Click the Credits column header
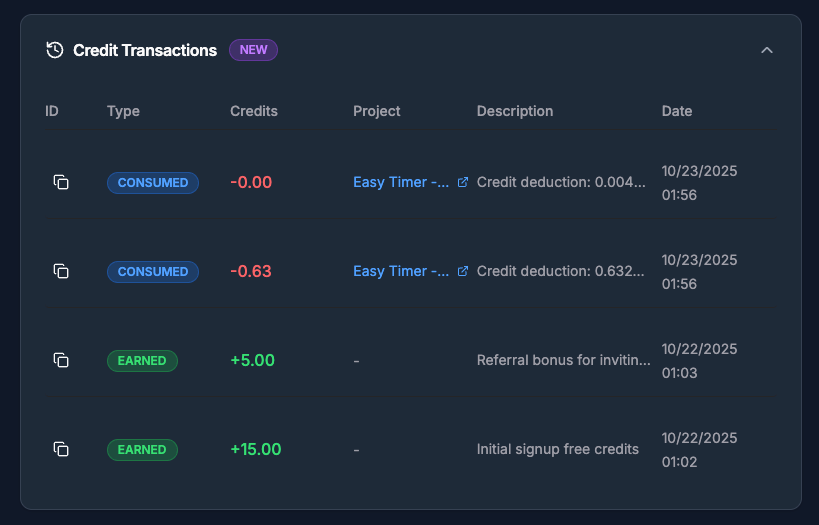This screenshot has height=525, width=819. point(254,111)
